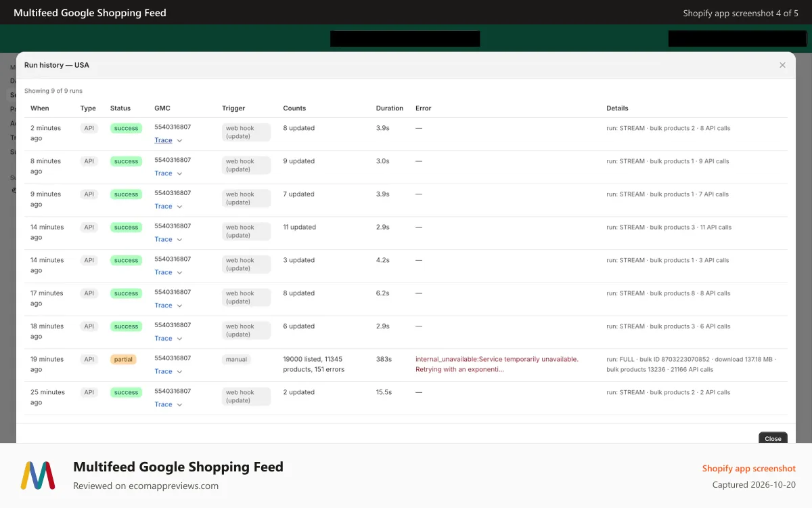Click the Duration column header
The height and width of the screenshot is (508, 812).
390,108
